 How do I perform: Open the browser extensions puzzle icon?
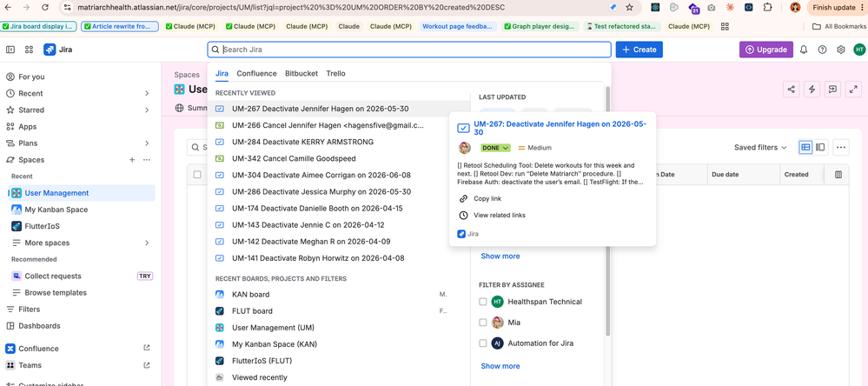tap(767, 8)
